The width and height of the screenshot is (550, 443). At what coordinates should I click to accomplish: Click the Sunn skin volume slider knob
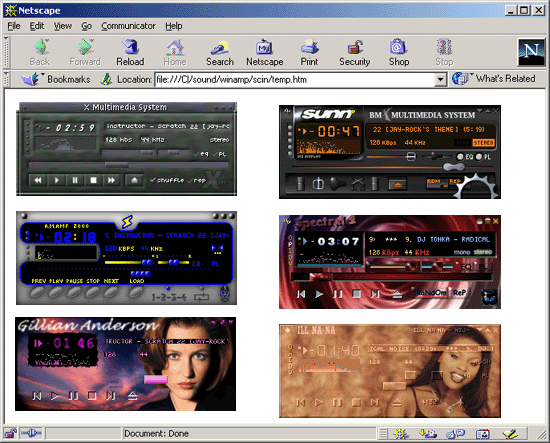point(411,156)
